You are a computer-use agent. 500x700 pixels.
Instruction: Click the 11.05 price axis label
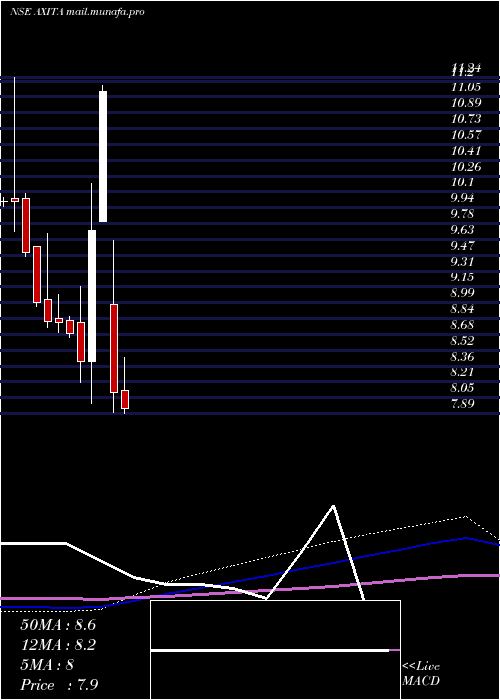click(466, 87)
